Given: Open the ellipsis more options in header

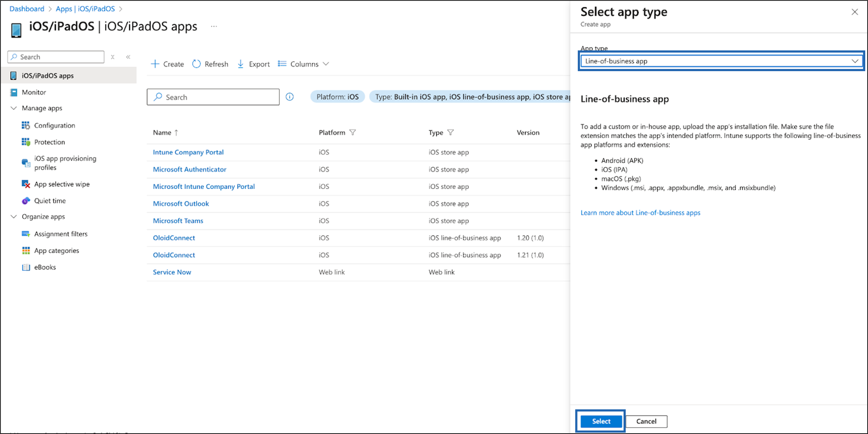Looking at the screenshot, I should coord(214,26).
